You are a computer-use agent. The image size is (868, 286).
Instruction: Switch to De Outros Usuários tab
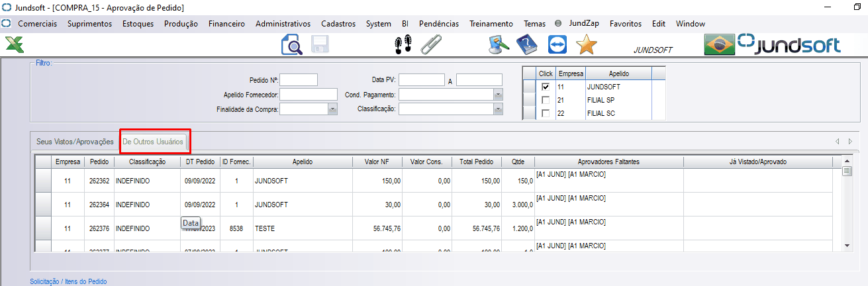(x=154, y=142)
